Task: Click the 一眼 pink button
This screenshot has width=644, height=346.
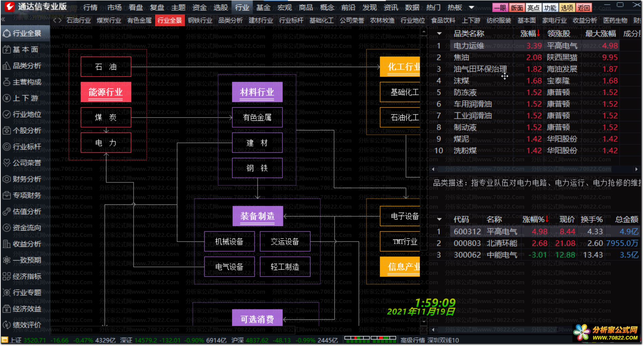Action: [500, 8]
